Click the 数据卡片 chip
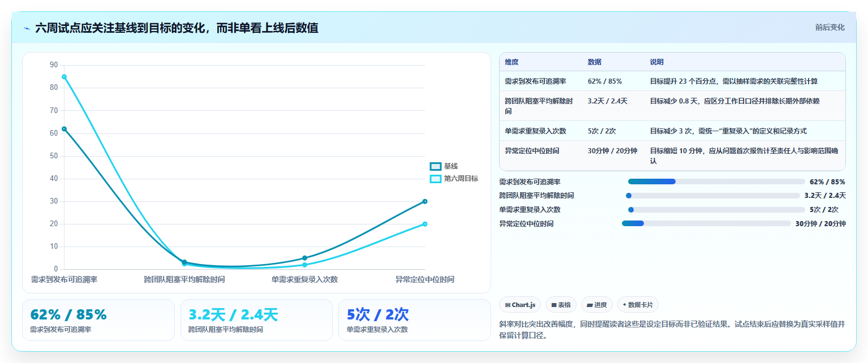 pos(638,305)
